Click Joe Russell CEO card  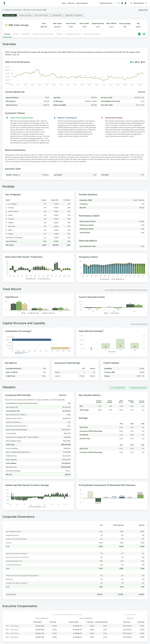pos(75,175)
